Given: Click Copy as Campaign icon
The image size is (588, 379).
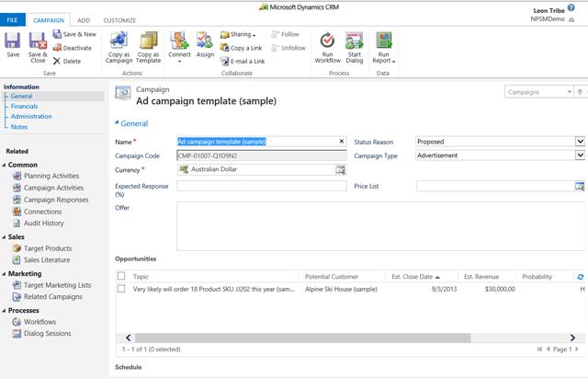Looking at the screenshot, I should [x=119, y=40].
